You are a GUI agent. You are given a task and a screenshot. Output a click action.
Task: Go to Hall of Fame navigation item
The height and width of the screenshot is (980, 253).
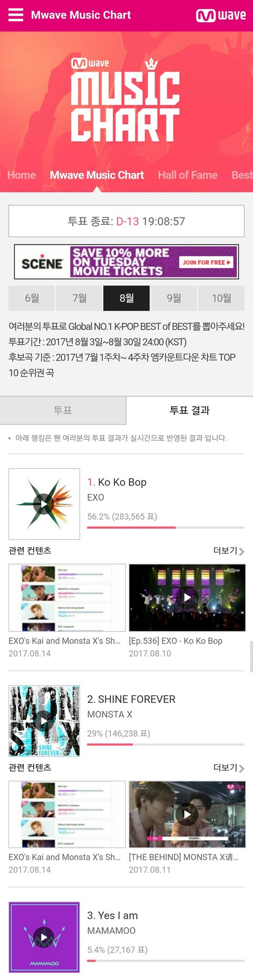point(188,175)
